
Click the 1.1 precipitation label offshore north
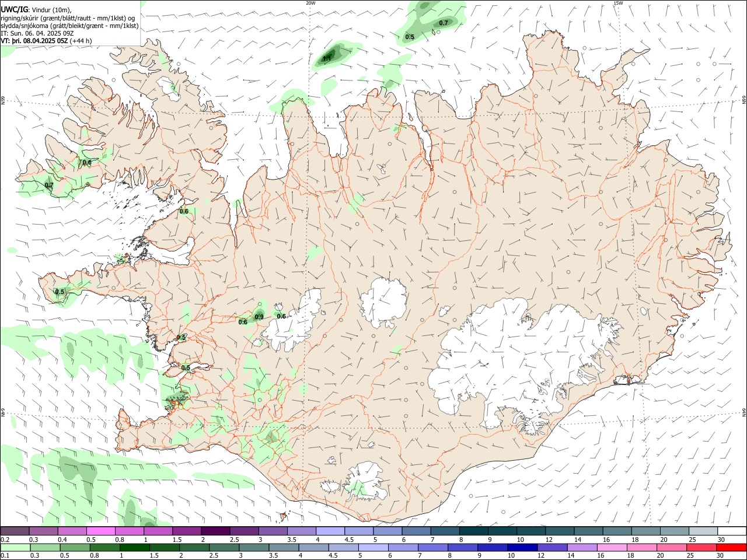point(327,58)
